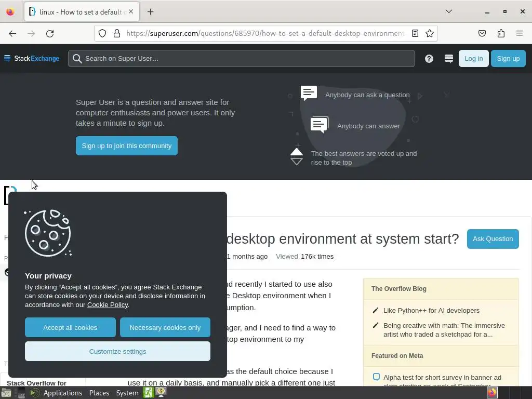The height and width of the screenshot is (399, 532).
Task: Select the linux - How to set tab
Action: click(82, 12)
